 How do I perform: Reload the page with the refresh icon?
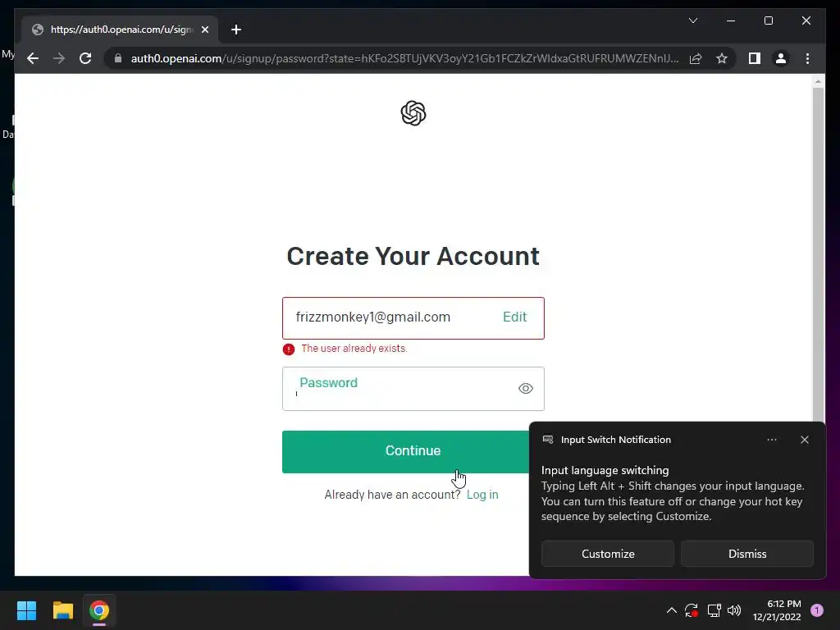point(85,58)
